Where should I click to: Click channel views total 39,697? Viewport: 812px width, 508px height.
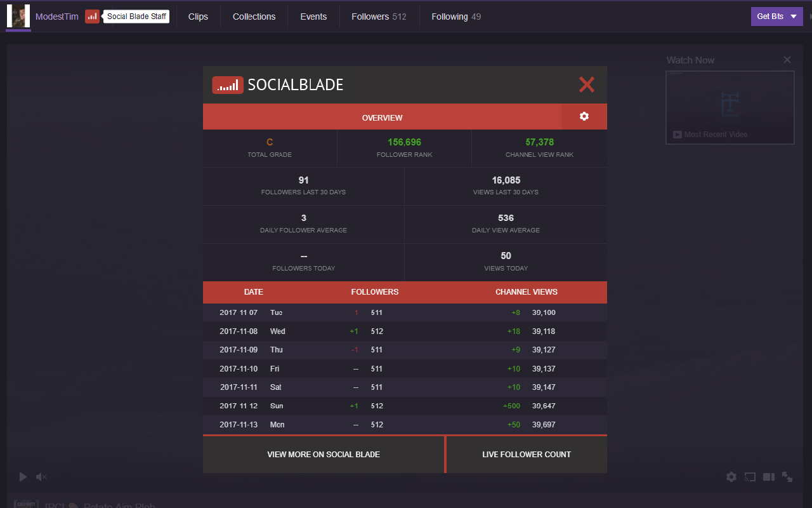click(x=544, y=425)
